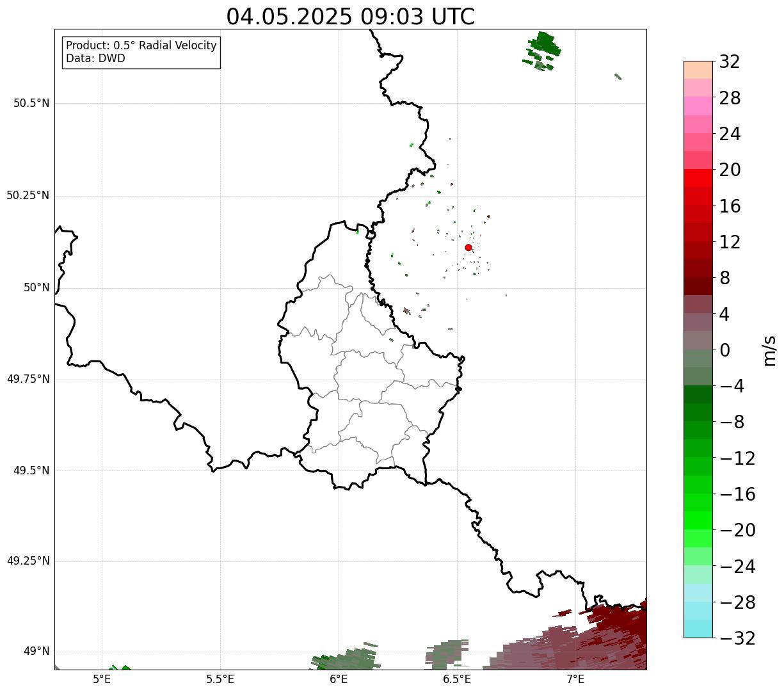The image size is (784, 692).
Task: Click the 50.25°N latitude label
Action: 28,195
